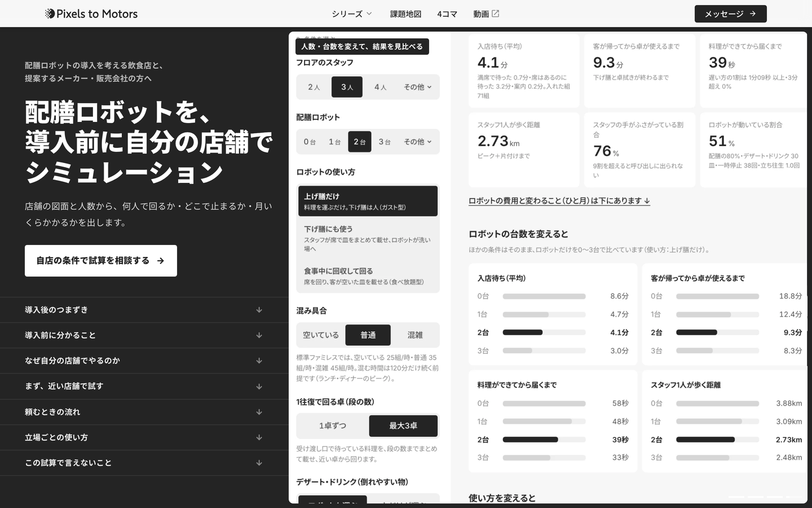The height and width of the screenshot is (508, 812).
Task: Click the Pixels to Motors logo icon
Action: tap(50, 14)
